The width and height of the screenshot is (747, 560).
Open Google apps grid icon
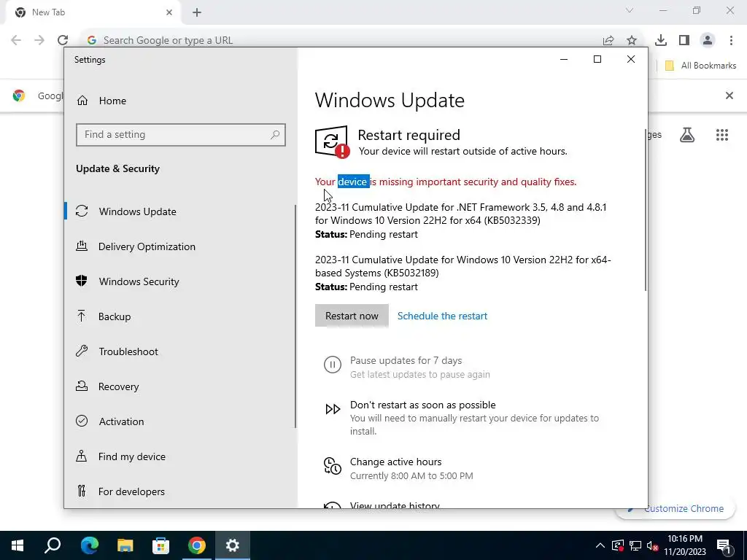pos(722,135)
